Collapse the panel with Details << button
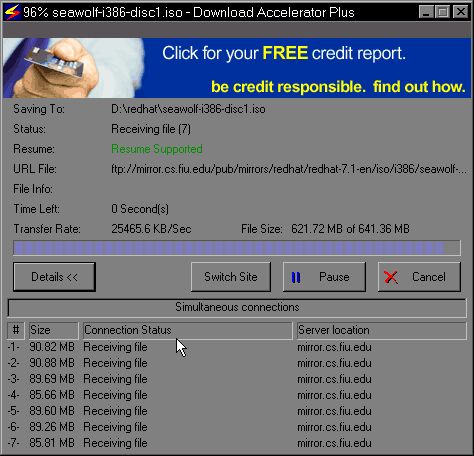The width and height of the screenshot is (474, 456). click(x=54, y=277)
